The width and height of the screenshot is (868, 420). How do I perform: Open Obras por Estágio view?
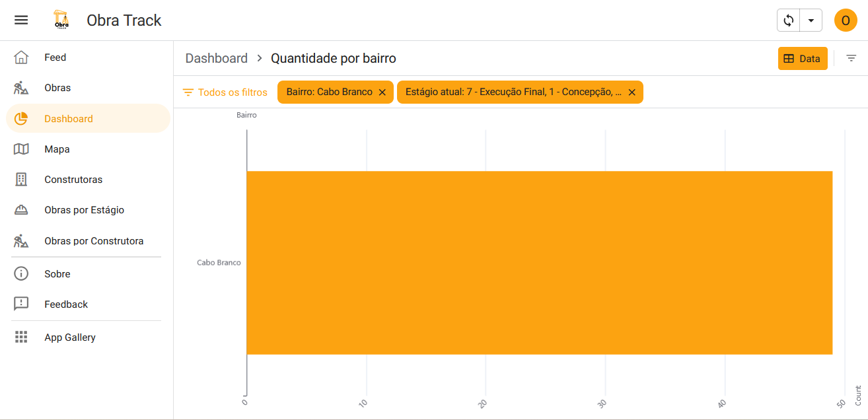(84, 210)
